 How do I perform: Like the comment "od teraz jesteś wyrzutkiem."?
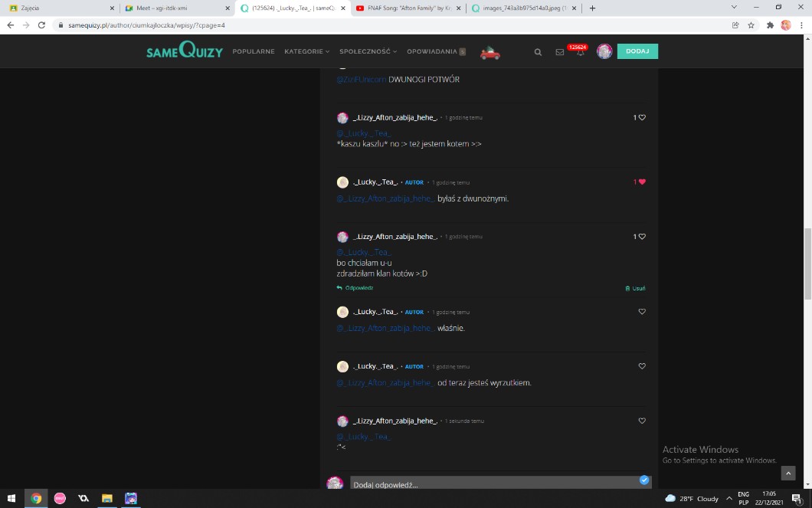[642, 366]
